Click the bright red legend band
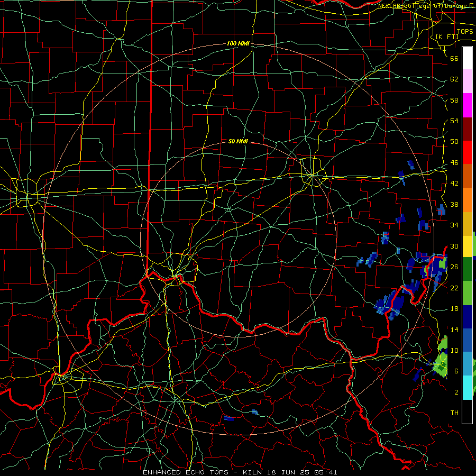Viewport: 476px width, 476px height. tap(467, 152)
